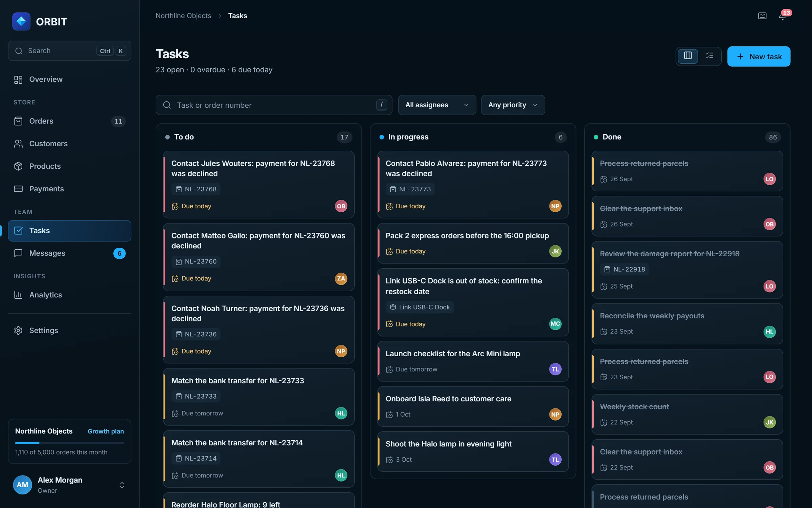Open the NL-22918 order tag

pos(624,269)
